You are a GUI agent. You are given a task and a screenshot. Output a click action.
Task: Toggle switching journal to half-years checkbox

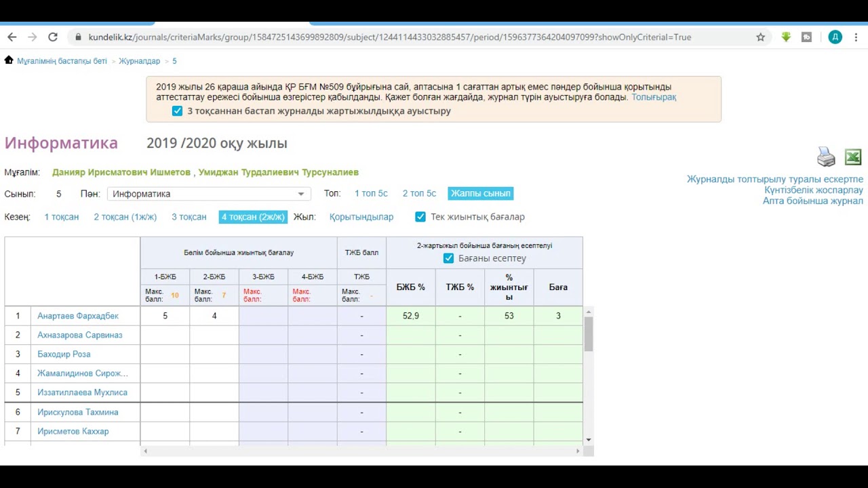pyautogui.click(x=177, y=110)
